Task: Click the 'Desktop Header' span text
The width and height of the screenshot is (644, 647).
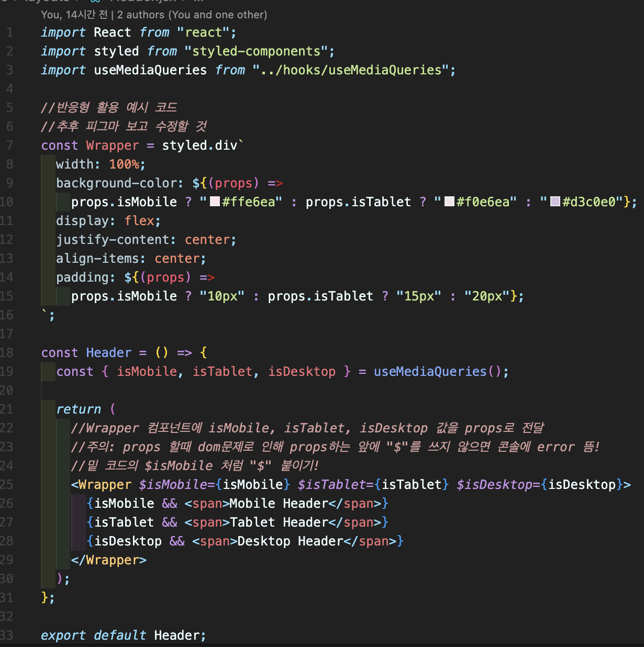Action: (x=290, y=541)
